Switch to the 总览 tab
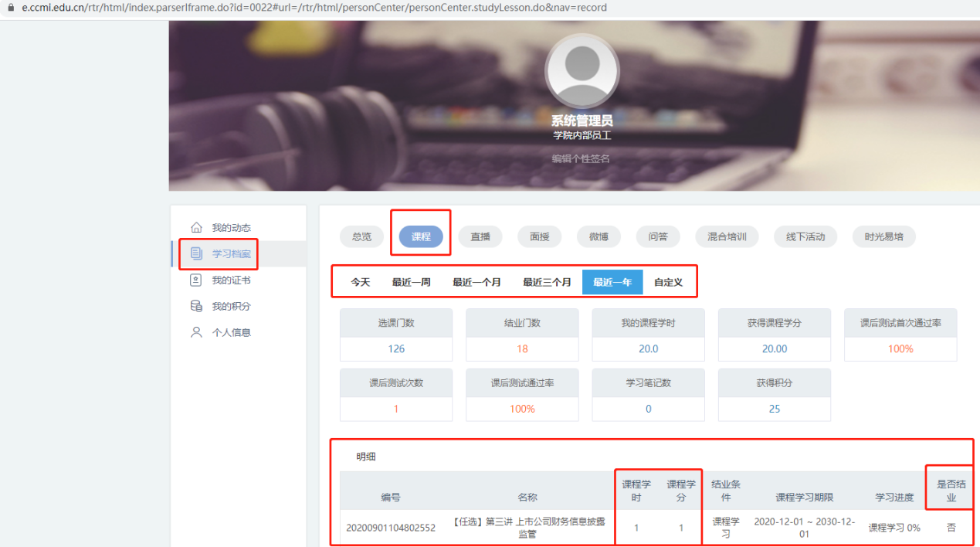 [361, 236]
